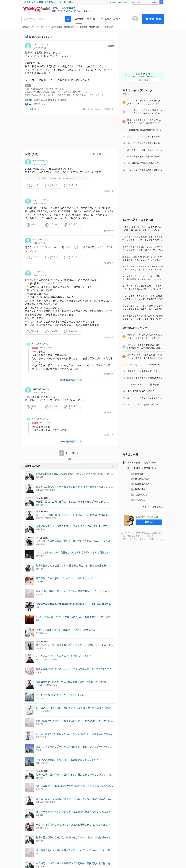Screen dimensions: 186x868
Task: Click the blue category search magnifier button
Action: 68,19
